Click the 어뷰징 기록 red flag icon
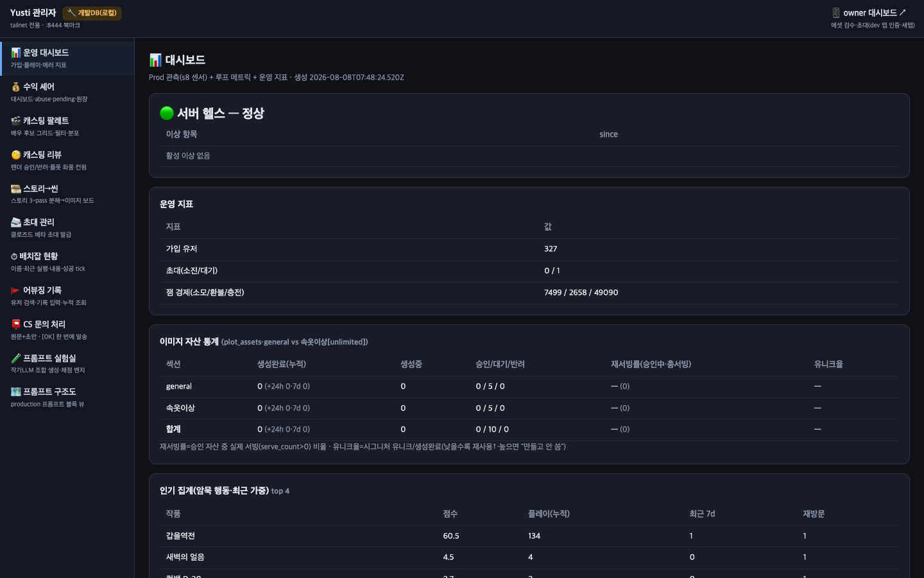 click(x=15, y=290)
